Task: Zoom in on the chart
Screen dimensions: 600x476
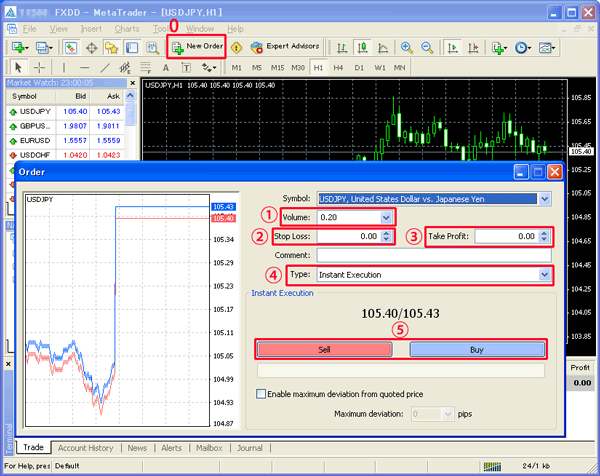Action: [406, 48]
